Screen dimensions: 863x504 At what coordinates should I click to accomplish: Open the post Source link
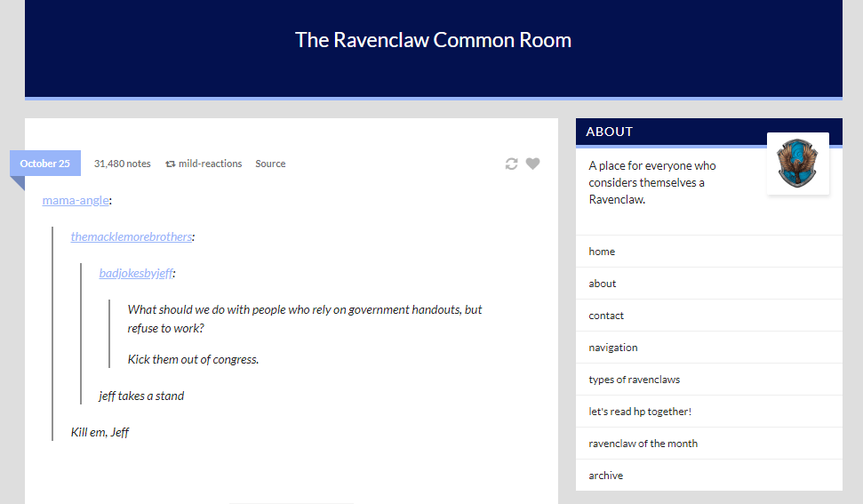[270, 164]
